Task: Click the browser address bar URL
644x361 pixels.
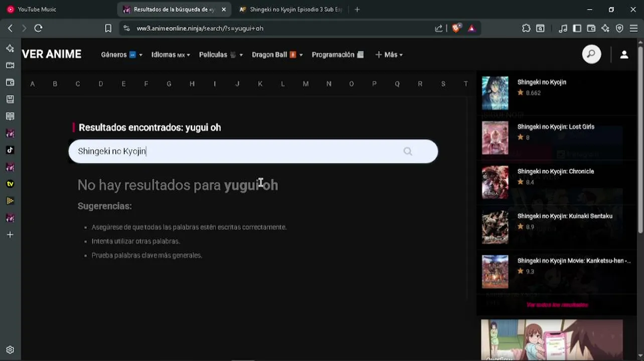Action: 200,29
